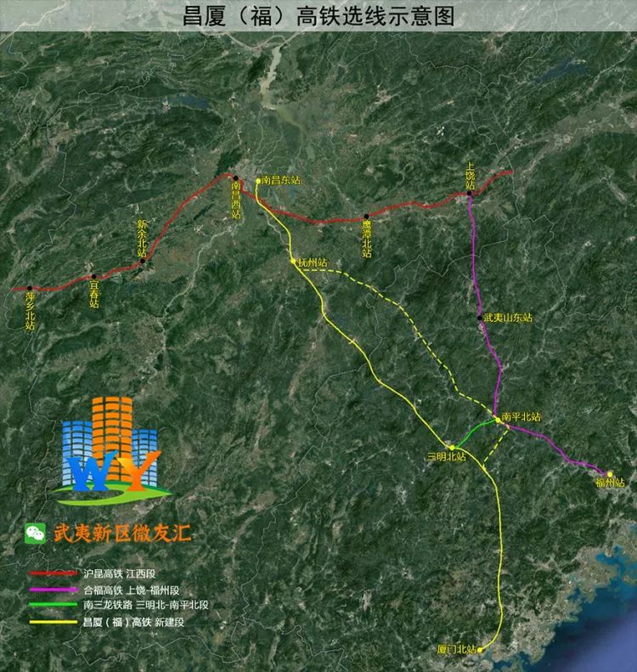The height and width of the screenshot is (672, 637).
Task: Select the 厦门北站 station label
Action: coord(457,649)
